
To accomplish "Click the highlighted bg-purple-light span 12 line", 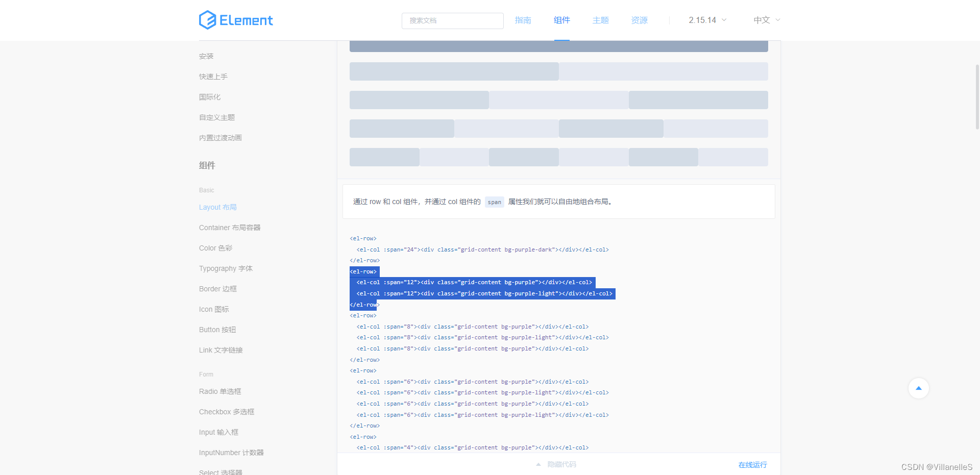I will (484, 294).
